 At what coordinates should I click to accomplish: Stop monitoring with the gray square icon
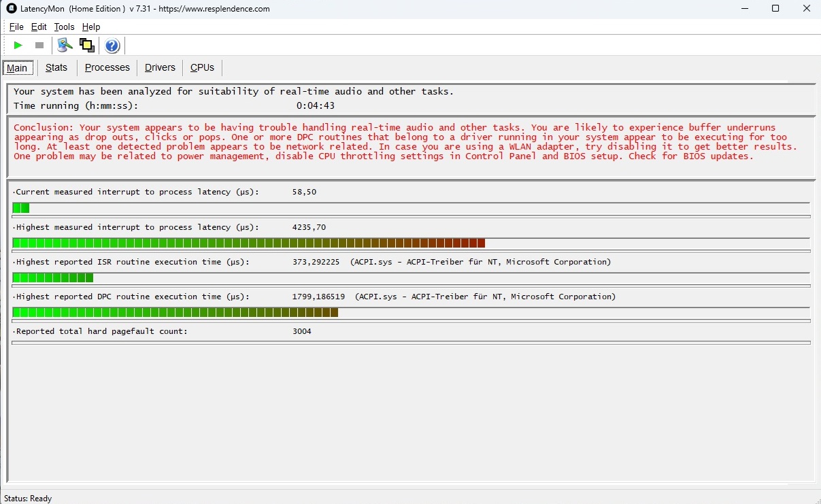coord(39,46)
